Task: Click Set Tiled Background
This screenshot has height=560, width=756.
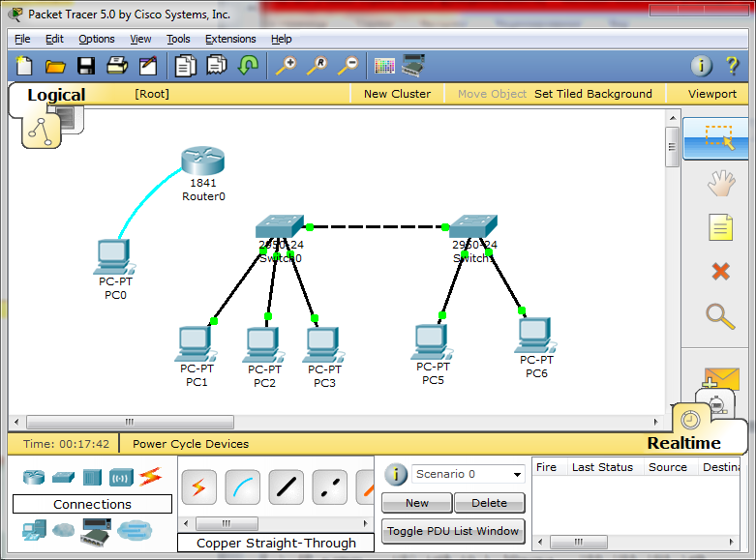Action: [593, 94]
